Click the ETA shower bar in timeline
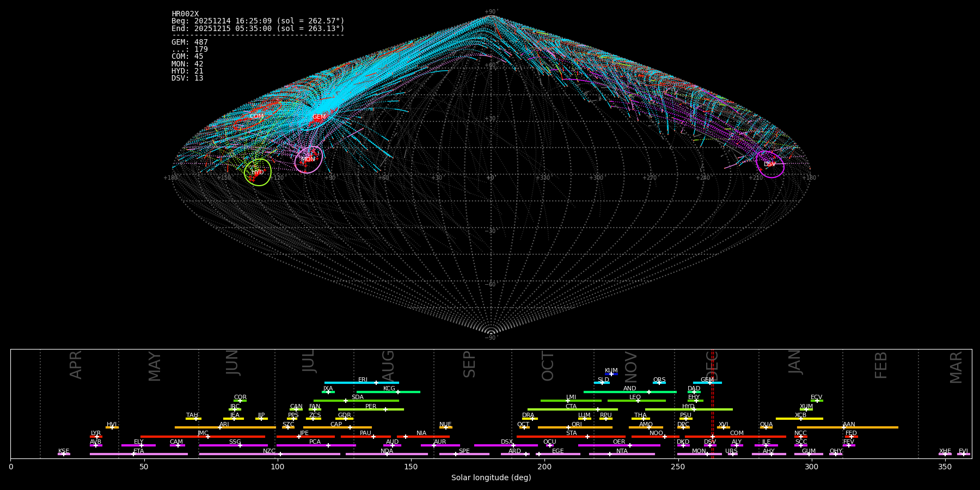Image resolution: width=980 pixels, height=490 pixels. (138, 454)
